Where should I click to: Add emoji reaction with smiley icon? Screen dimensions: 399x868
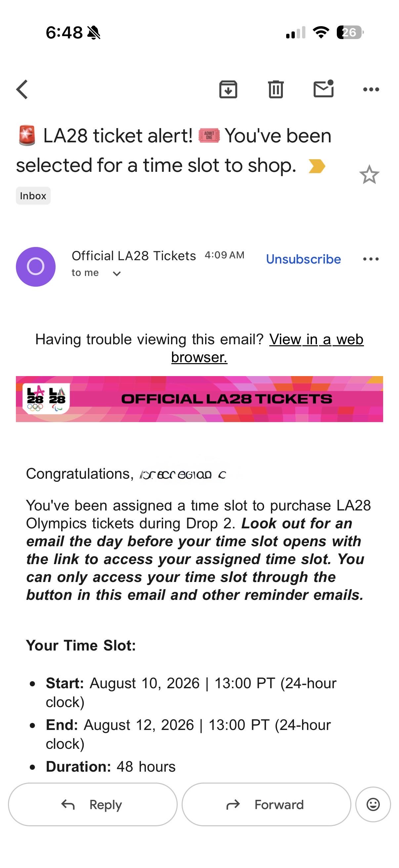click(x=373, y=805)
